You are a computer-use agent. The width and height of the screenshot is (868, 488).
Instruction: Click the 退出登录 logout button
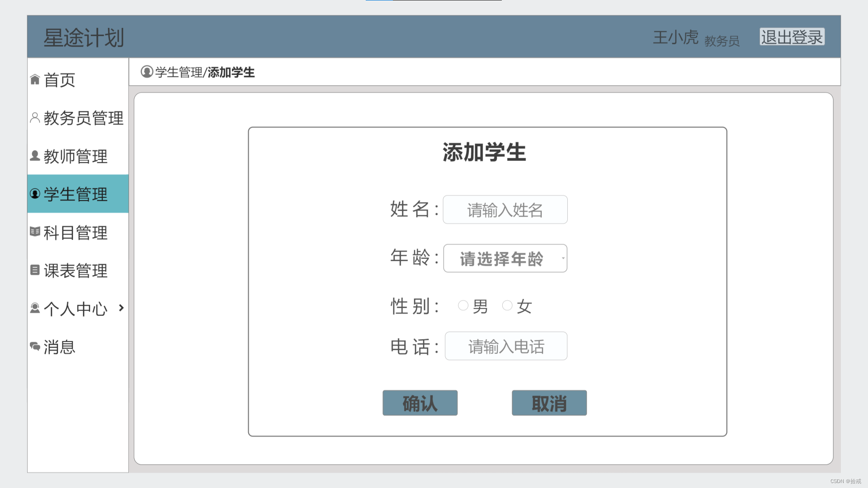point(792,37)
